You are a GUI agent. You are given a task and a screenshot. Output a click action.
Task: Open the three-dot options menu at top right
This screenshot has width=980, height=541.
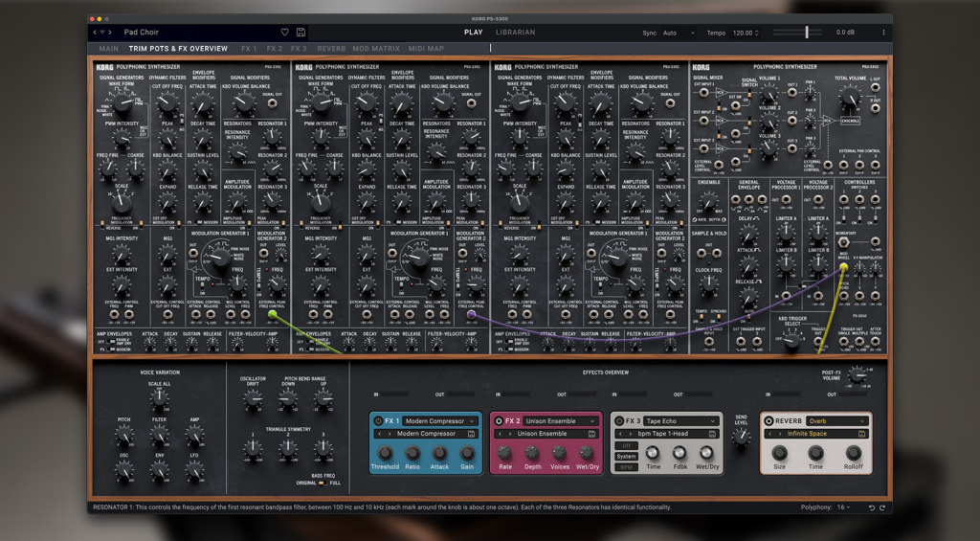[883, 33]
